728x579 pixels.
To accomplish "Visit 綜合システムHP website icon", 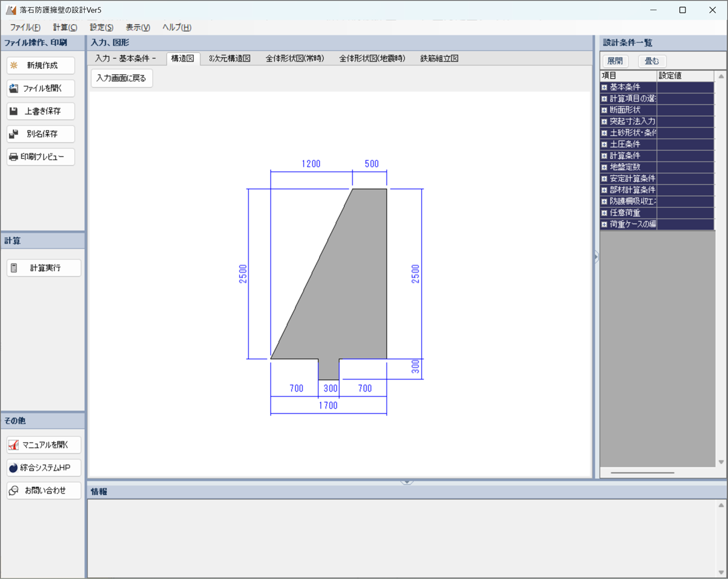I will click(14, 468).
